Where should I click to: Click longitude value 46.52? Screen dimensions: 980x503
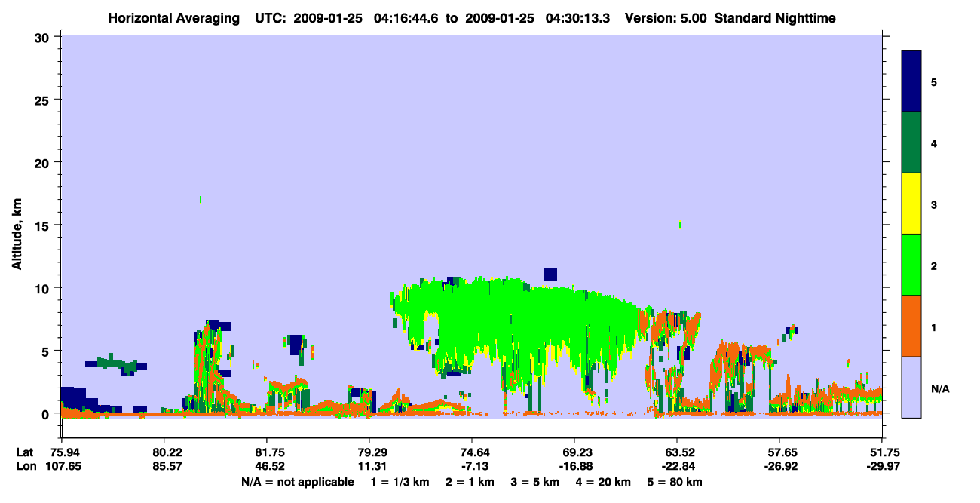[x=267, y=466]
